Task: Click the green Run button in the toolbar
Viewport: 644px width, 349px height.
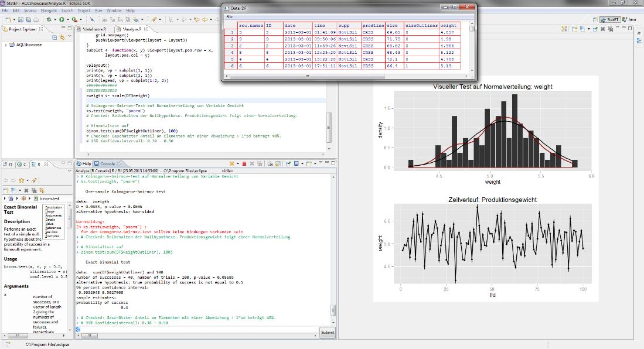Action: [62, 19]
